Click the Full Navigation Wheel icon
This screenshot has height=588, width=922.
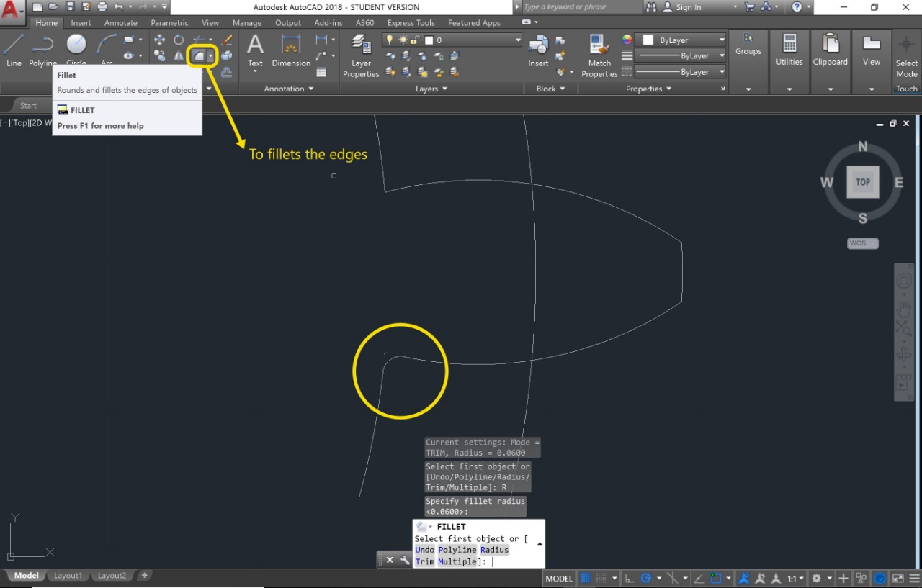pos(904,281)
